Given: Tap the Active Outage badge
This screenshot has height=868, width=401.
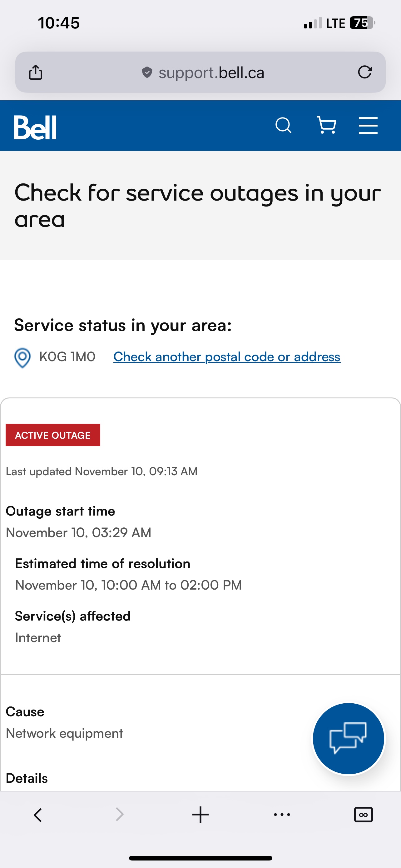Looking at the screenshot, I should pyautogui.click(x=53, y=435).
